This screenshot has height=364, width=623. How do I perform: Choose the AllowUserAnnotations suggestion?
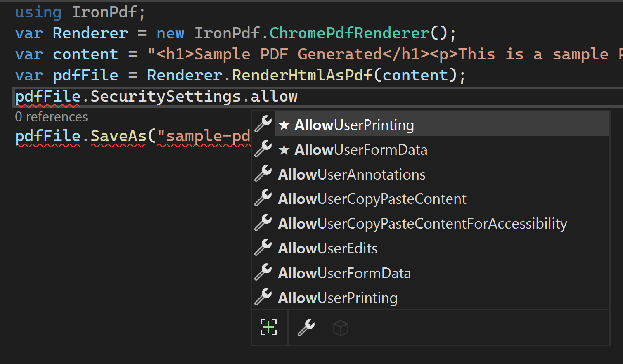tap(351, 174)
